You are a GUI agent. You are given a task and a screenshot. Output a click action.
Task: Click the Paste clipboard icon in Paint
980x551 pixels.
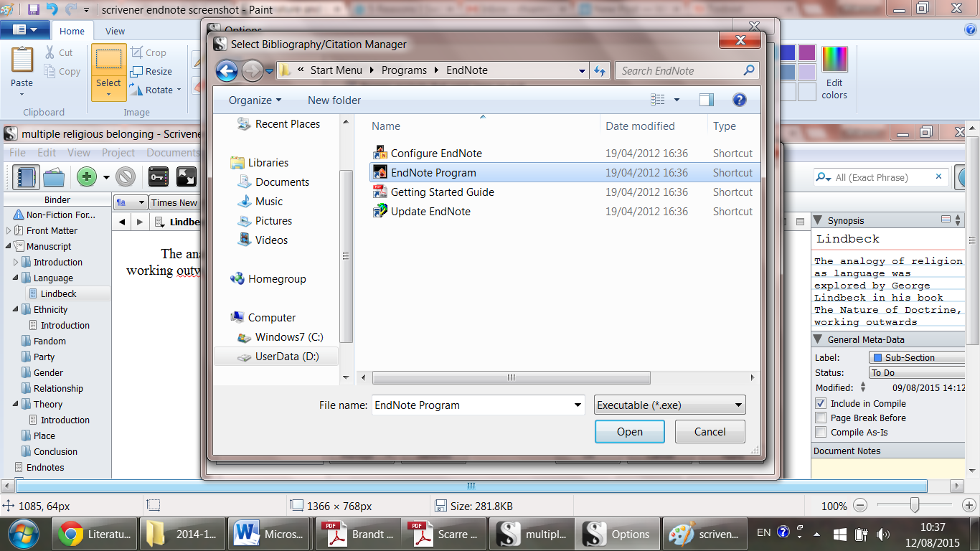tap(22, 60)
